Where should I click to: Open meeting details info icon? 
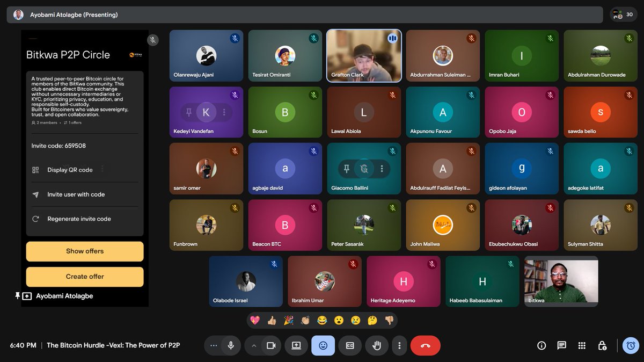coord(541,345)
